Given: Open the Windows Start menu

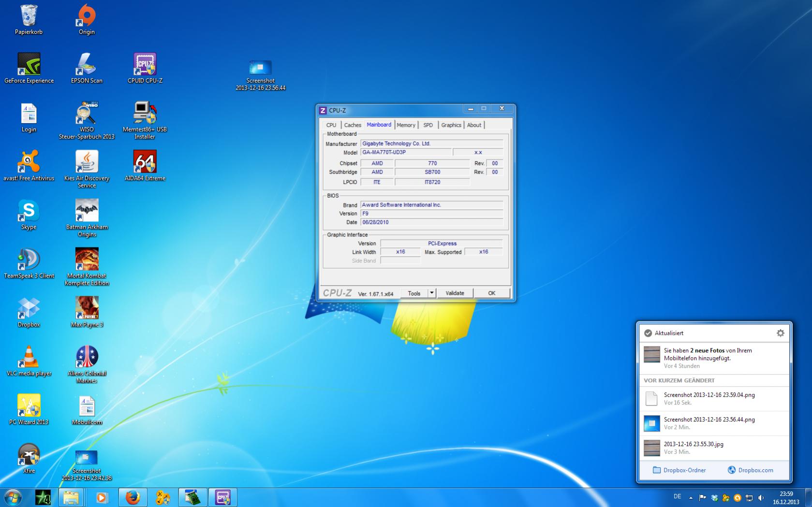Looking at the screenshot, I should coord(13,497).
